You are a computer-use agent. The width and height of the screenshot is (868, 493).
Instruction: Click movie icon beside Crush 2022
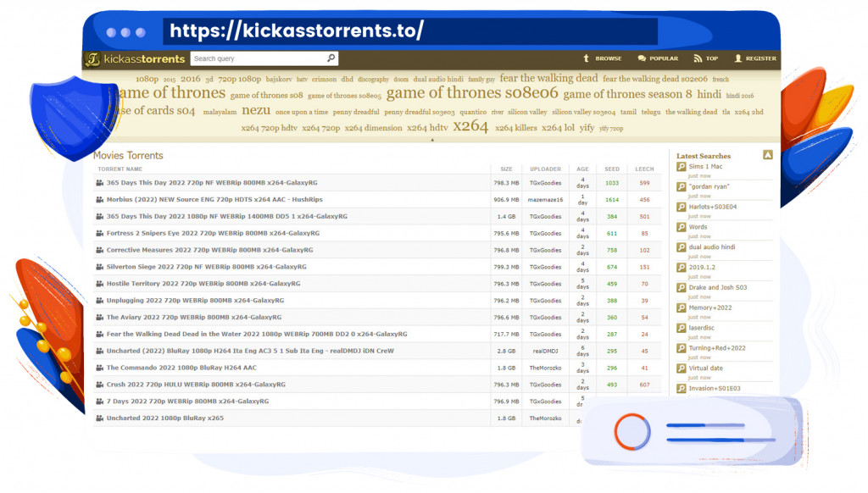pyautogui.click(x=100, y=385)
